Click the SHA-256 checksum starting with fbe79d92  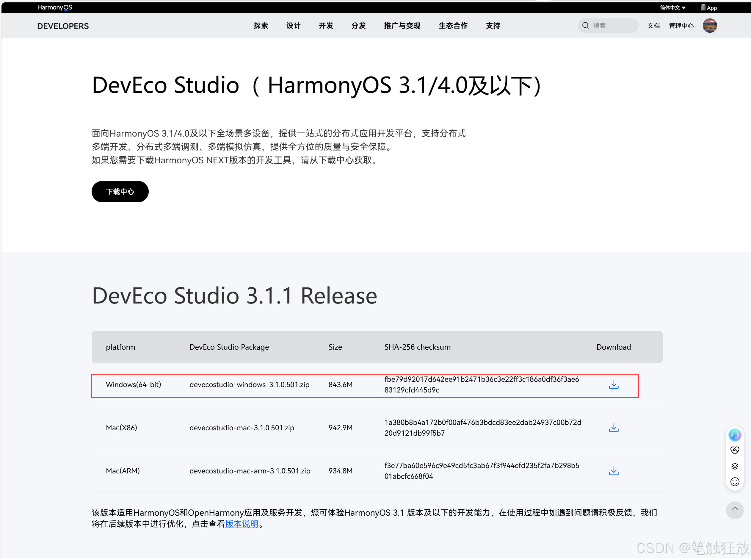[x=482, y=385]
